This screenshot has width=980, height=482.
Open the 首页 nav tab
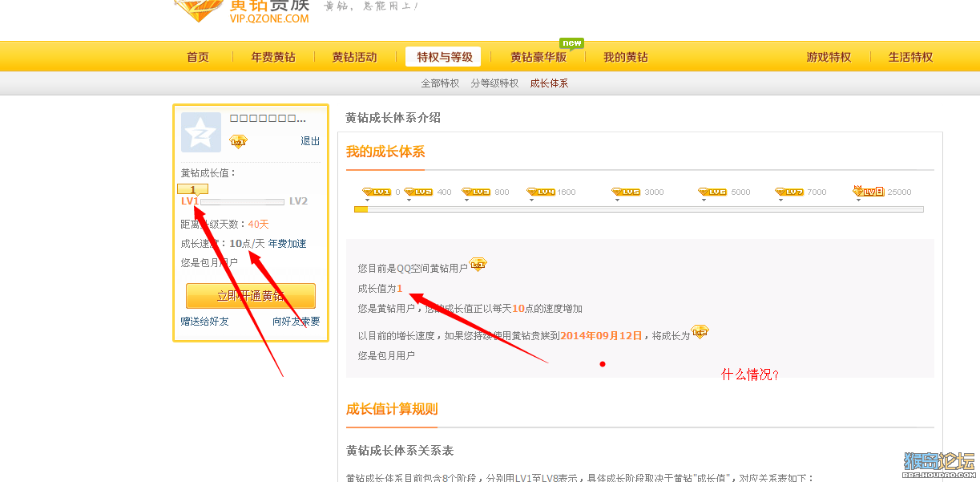[x=198, y=57]
